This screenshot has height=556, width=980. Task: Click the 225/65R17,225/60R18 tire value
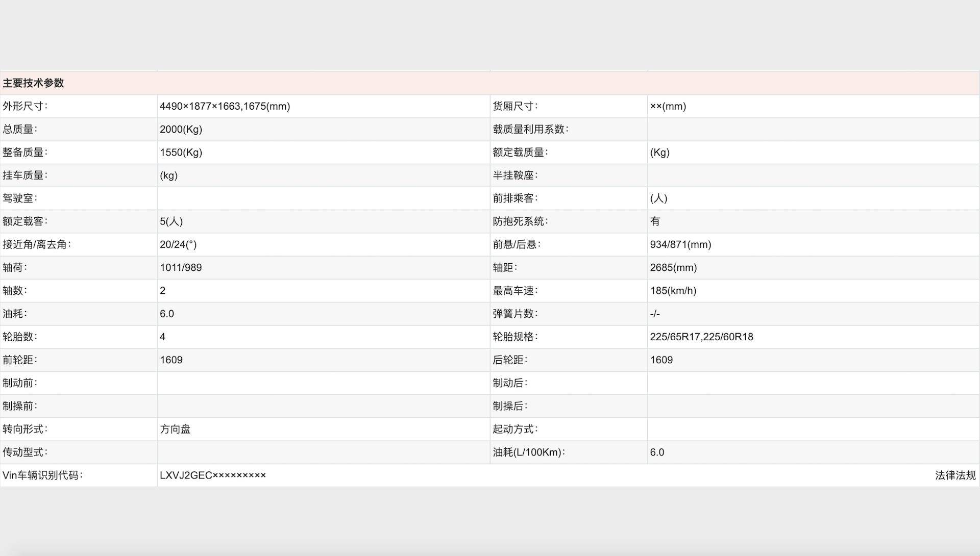pyautogui.click(x=701, y=337)
